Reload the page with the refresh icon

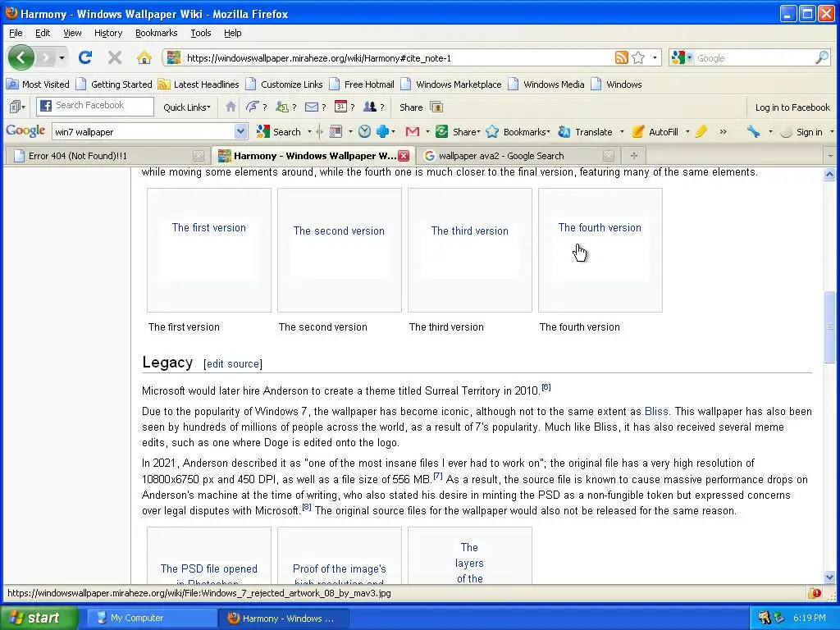[84, 57]
